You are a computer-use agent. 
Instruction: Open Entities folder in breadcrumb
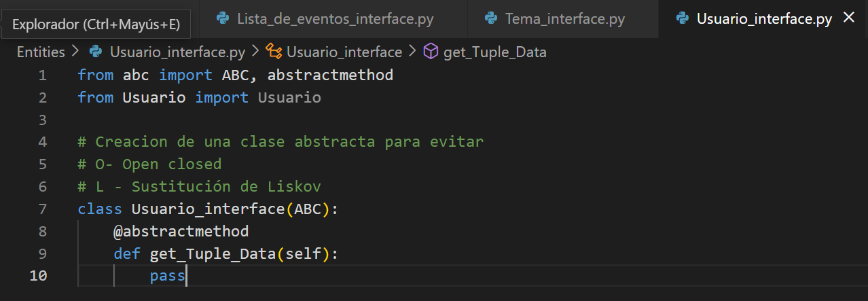(x=41, y=52)
